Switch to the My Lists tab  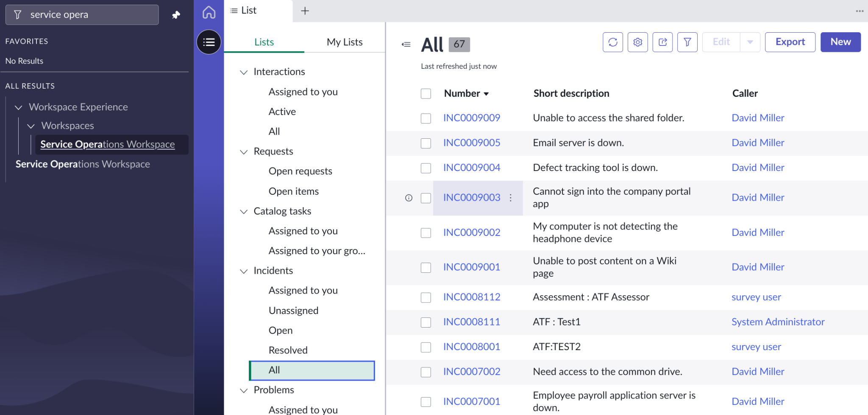(344, 42)
